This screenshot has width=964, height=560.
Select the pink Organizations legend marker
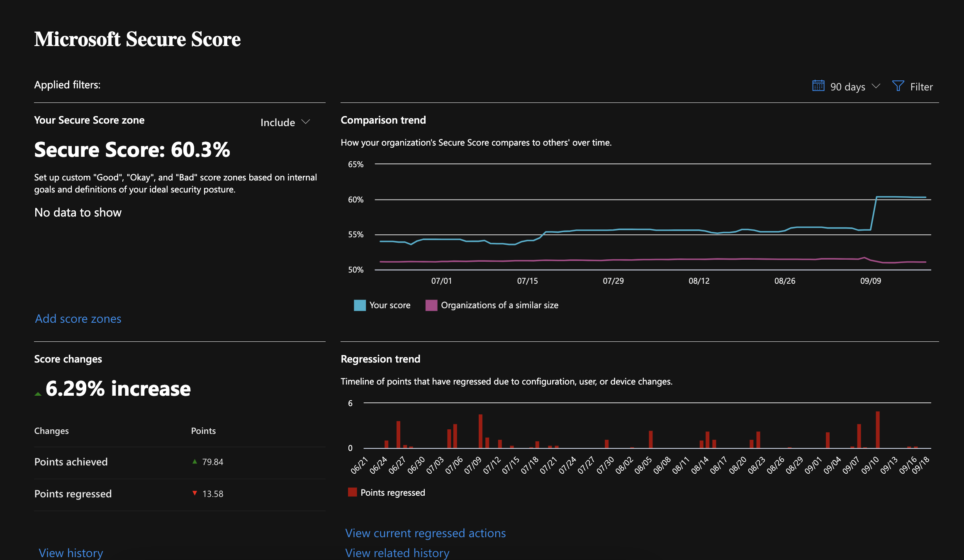431,305
